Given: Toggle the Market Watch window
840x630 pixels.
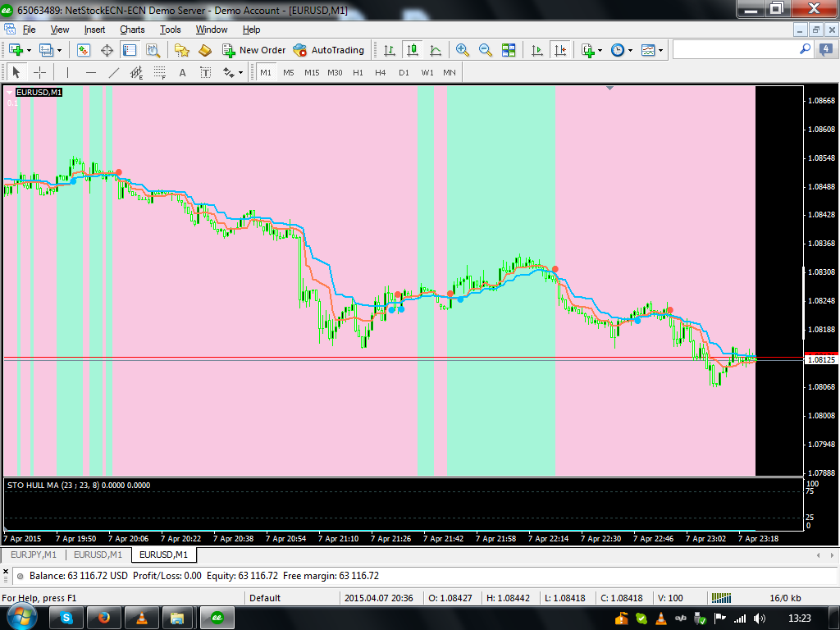Looking at the screenshot, I should [x=83, y=50].
